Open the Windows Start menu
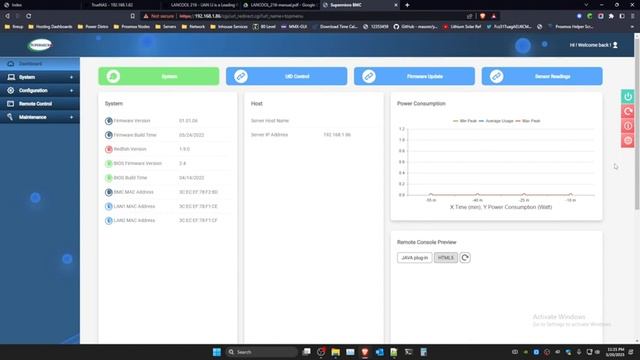This screenshot has height=360, width=640. tap(217, 352)
